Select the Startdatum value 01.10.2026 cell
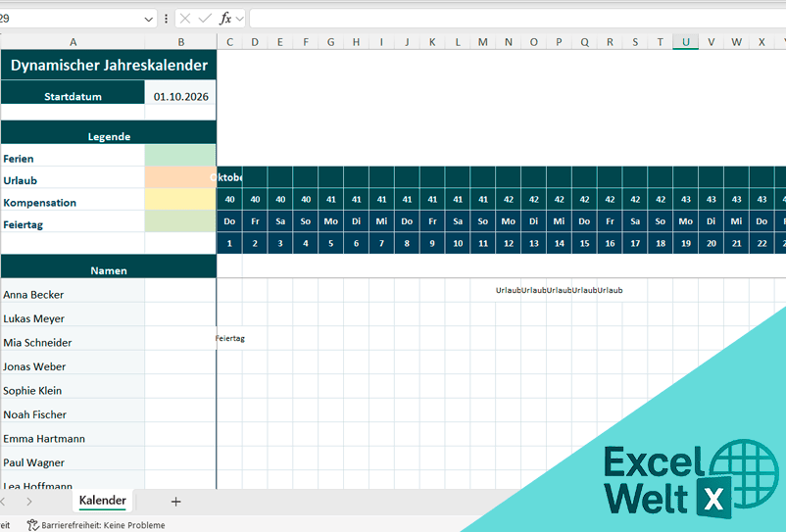This screenshot has width=786, height=532. pos(181,92)
